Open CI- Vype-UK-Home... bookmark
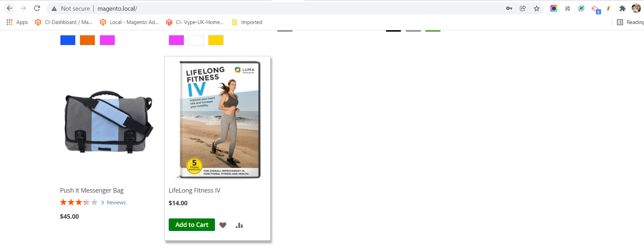 click(195, 22)
